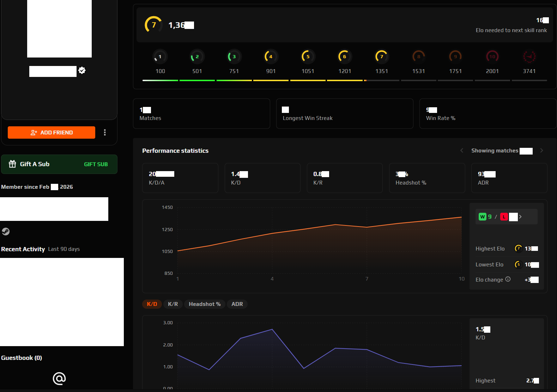Click the Elo change info icon
The image size is (557, 392).
(x=508, y=279)
